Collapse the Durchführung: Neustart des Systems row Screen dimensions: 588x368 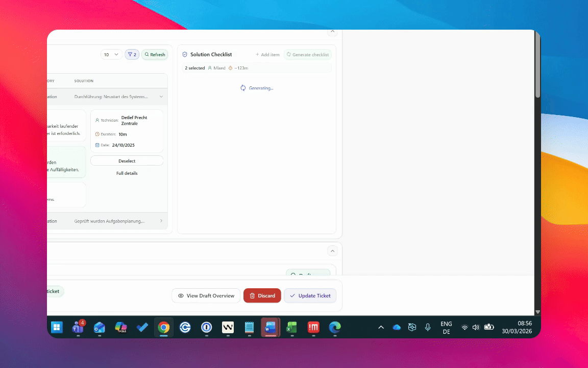[x=161, y=97]
